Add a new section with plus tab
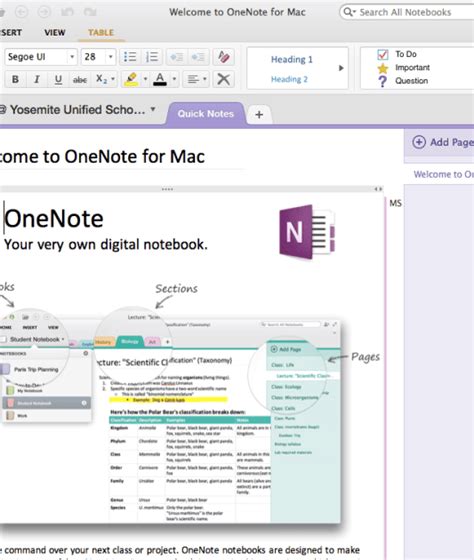This screenshot has height=560, width=474. tap(259, 115)
